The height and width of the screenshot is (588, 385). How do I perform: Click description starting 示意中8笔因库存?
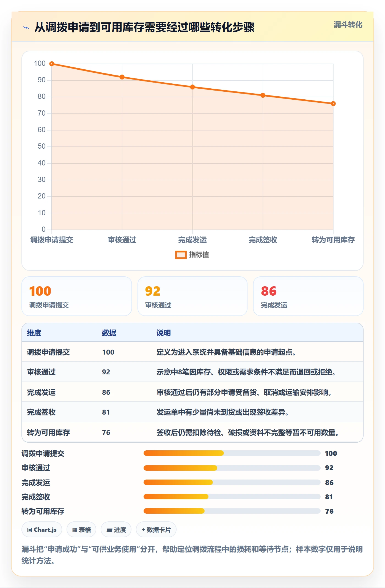click(x=246, y=372)
